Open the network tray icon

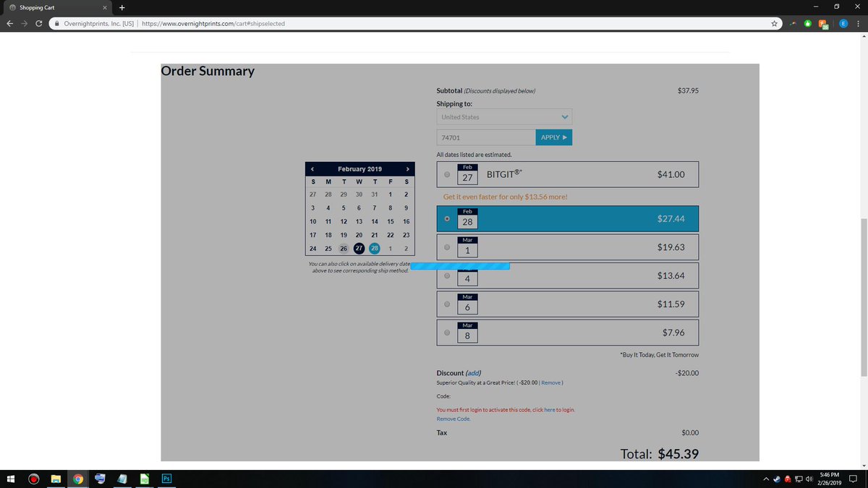point(798,479)
